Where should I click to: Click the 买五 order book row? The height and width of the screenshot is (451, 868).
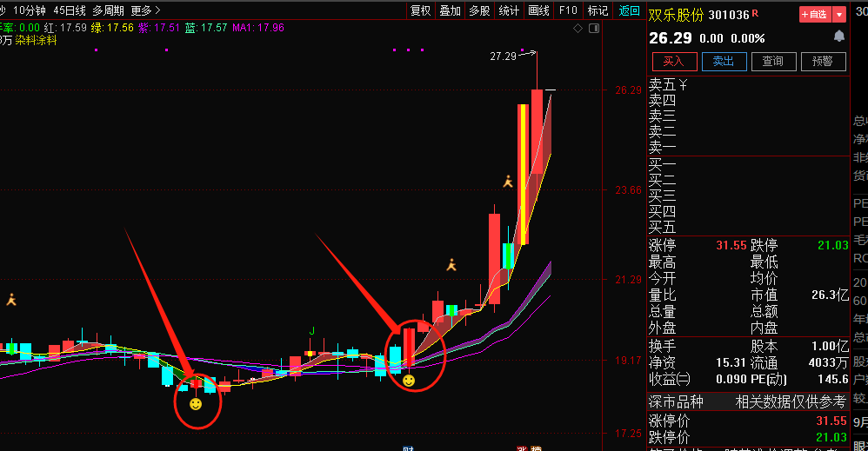749,227
